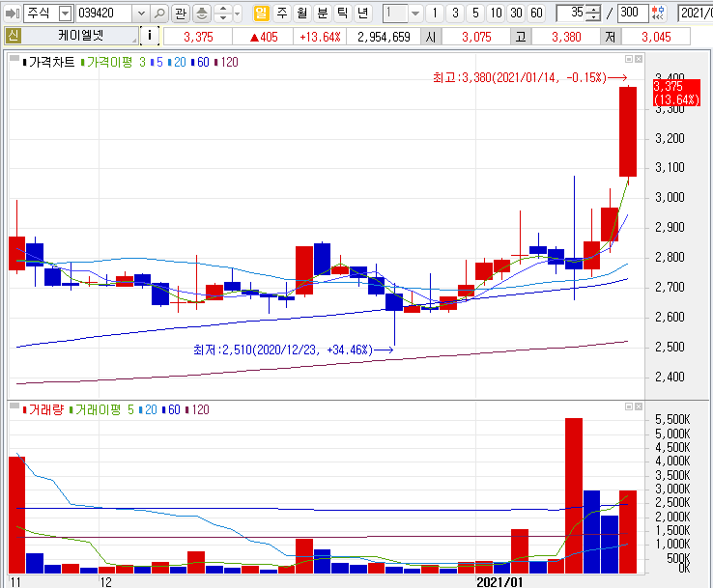
Task: Close the volume chart panel
Action: [x=639, y=406]
